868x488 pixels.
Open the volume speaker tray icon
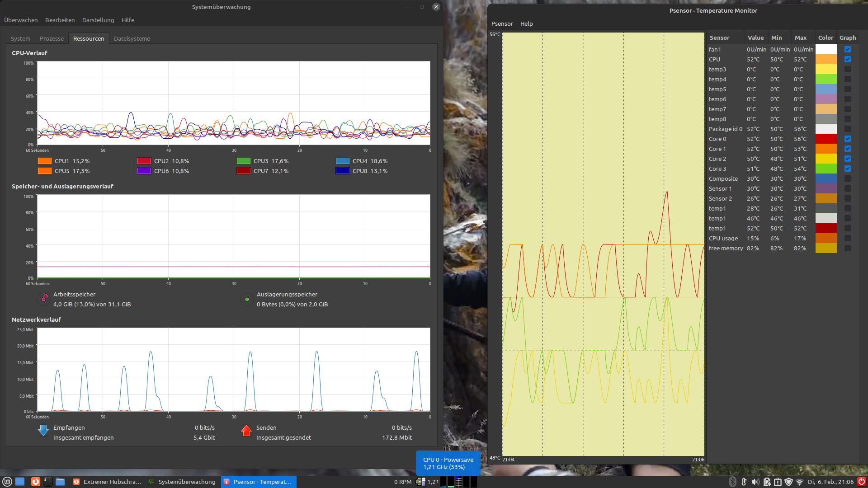tap(755, 482)
